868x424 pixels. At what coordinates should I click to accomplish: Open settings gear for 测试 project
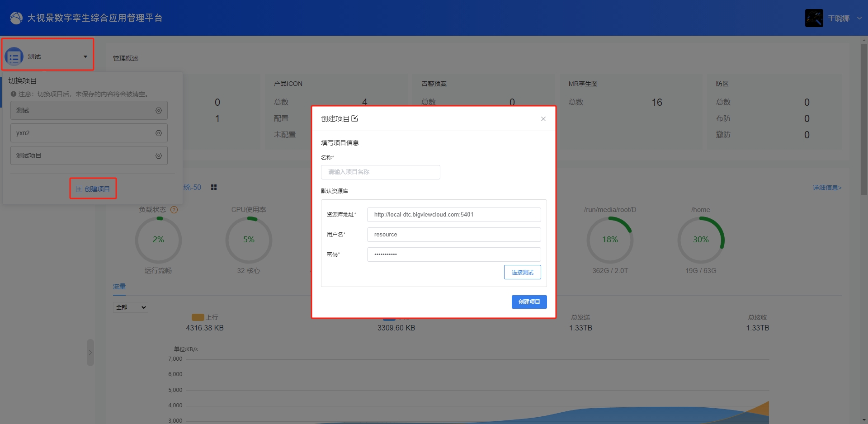pos(159,110)
